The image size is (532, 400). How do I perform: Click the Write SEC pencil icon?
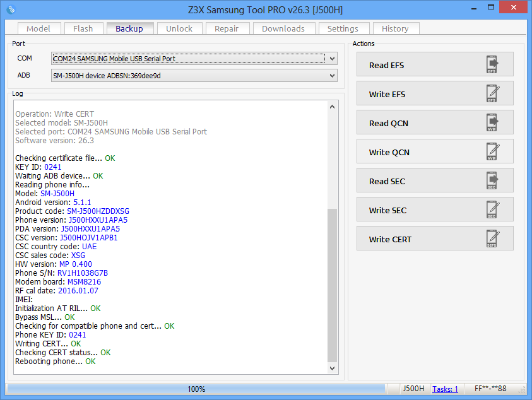[493, 209]
